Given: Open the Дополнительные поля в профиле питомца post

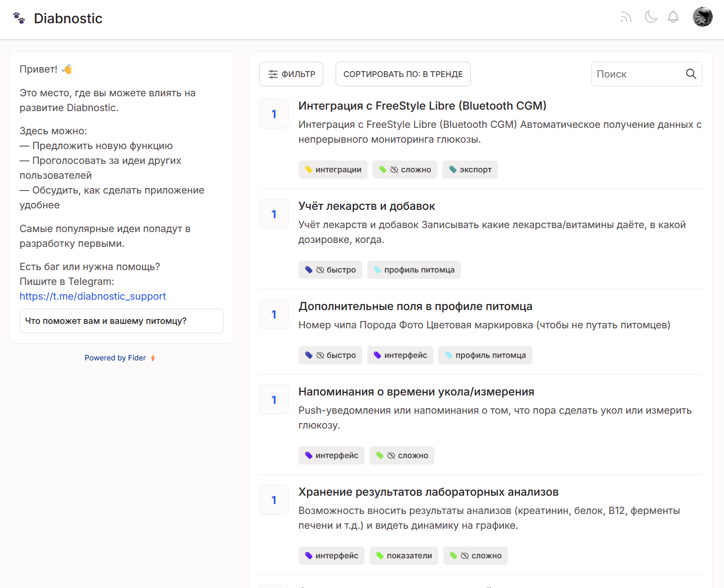Looking at the screenshot, I should click(x=415, y=307).
